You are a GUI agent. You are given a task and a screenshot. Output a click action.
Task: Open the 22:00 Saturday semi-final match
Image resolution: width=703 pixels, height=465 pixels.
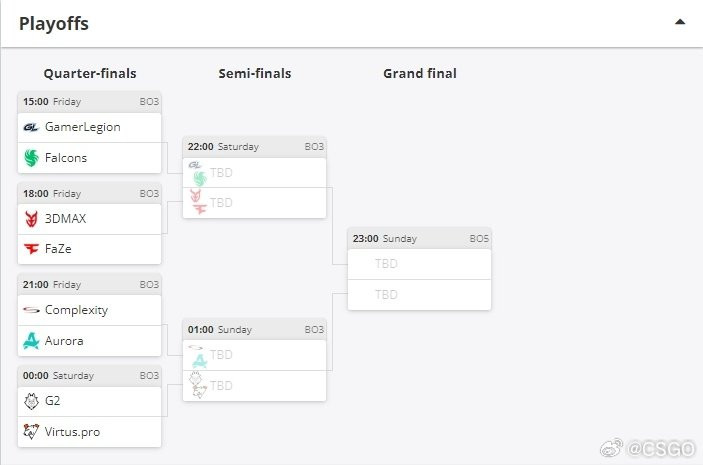(254, 146)
